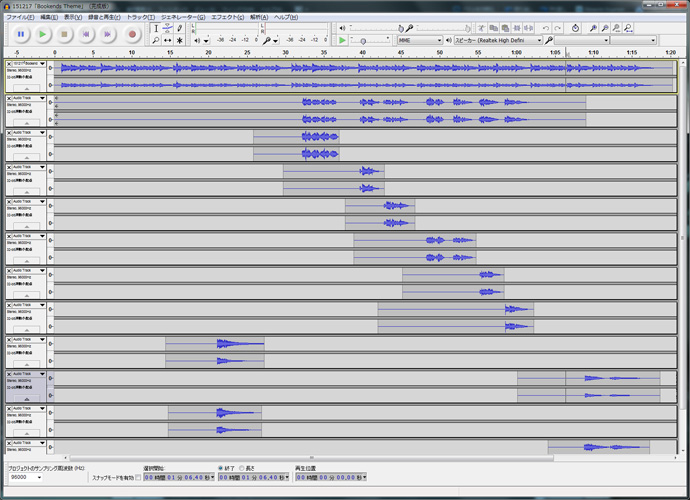The height and width of the screenshot is (500, 690).
Task: Open the 表示(V) menu
Action: (x=73, y=17)
